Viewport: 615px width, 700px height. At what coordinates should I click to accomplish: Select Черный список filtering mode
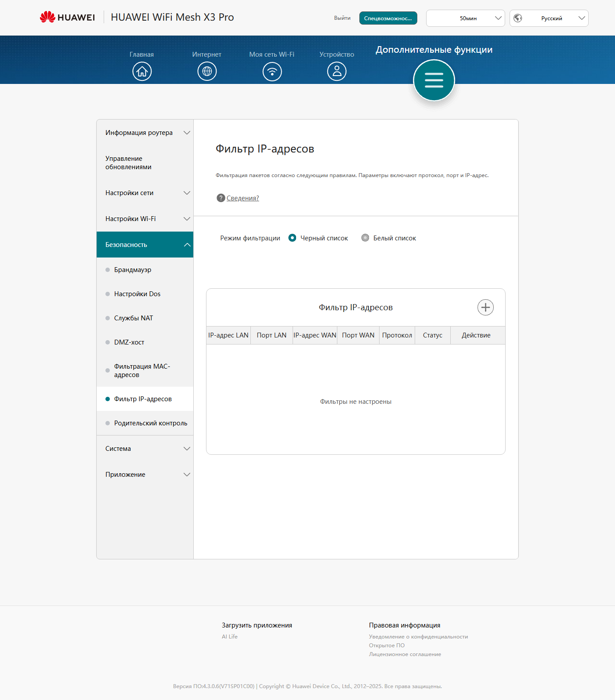(x=292, y=238)
